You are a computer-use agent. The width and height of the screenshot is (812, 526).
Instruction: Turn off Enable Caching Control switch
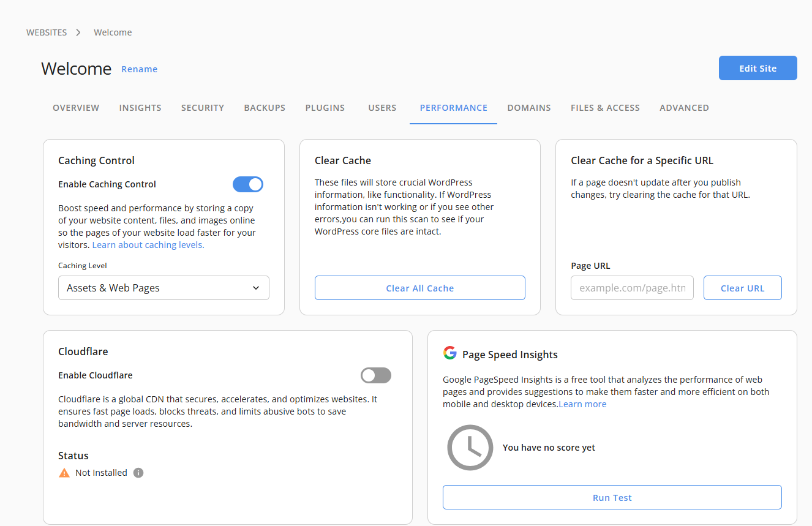coord(248,184)
